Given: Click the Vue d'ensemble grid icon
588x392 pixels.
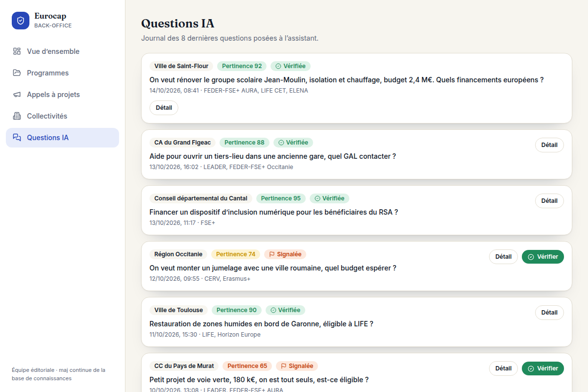Looking at the screenshot, I should click(x=17, y=51).
